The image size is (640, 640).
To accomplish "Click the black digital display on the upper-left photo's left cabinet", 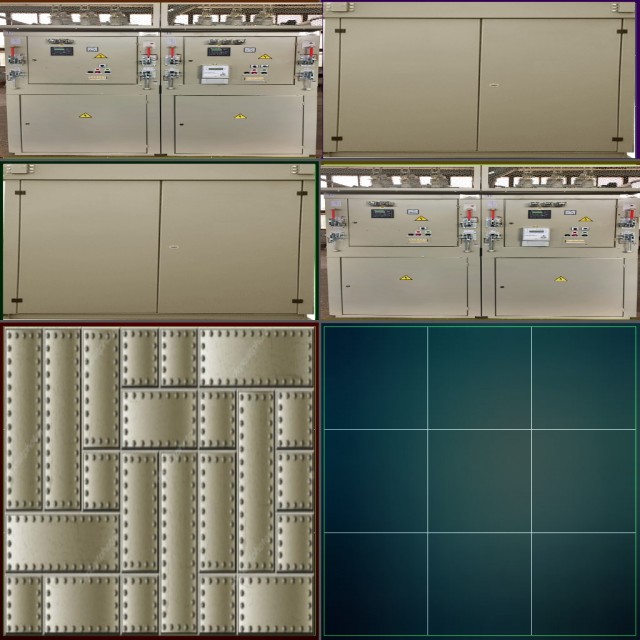I will 62,50.
